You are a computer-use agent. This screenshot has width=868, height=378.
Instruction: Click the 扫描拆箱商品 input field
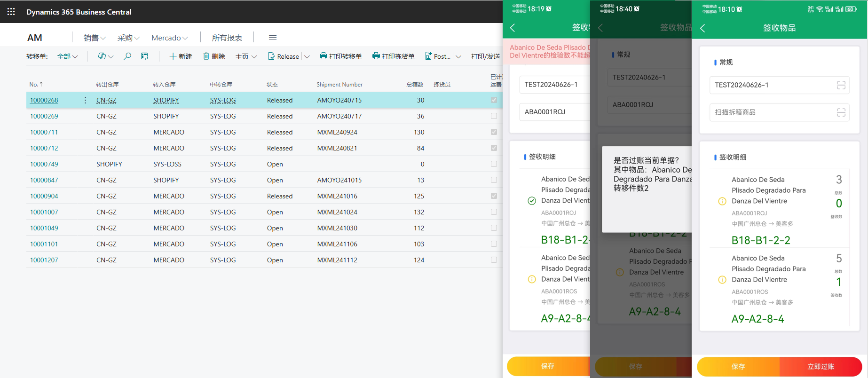[x=771, y=112]
